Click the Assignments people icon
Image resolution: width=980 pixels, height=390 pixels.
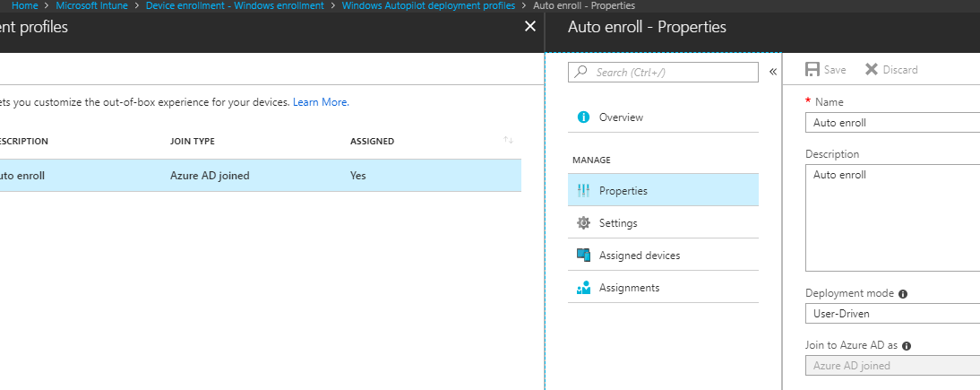pos(584,288)
